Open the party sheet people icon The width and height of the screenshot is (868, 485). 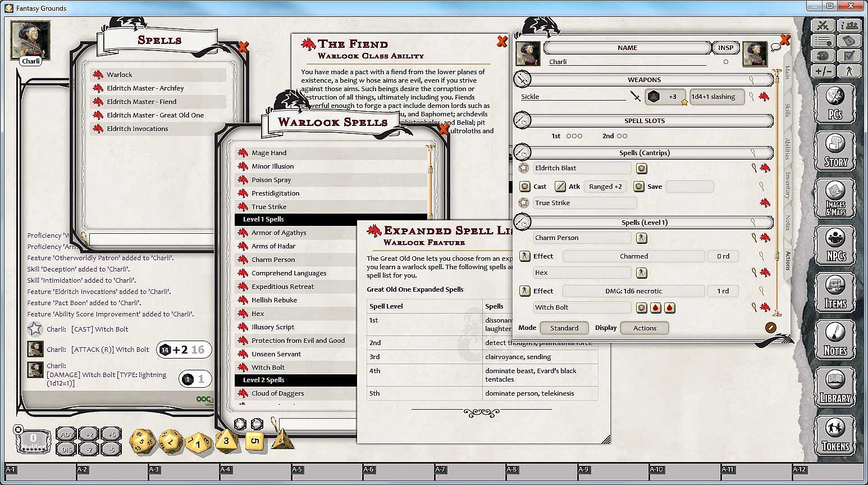click(x=849, y=25)
